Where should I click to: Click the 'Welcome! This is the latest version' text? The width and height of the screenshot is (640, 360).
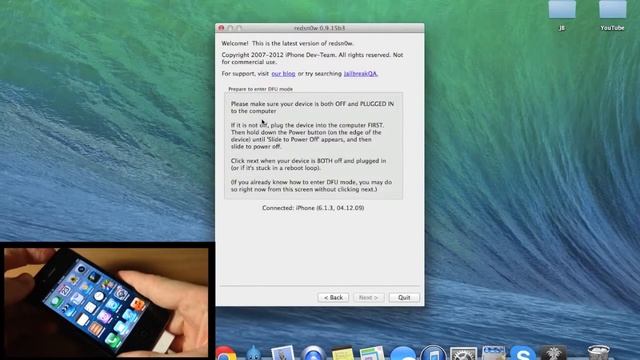[x=288, y=43]
